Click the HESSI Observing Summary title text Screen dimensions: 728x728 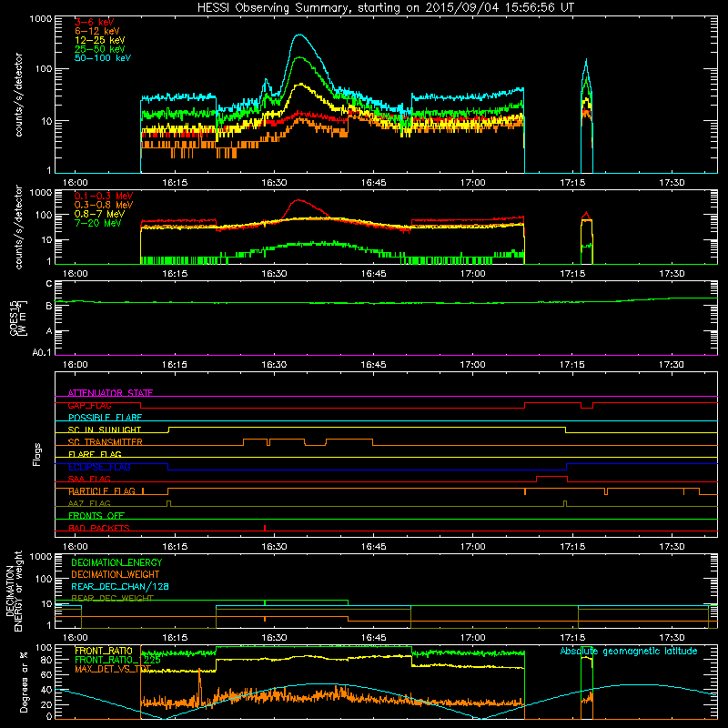[x=385, y=8]
